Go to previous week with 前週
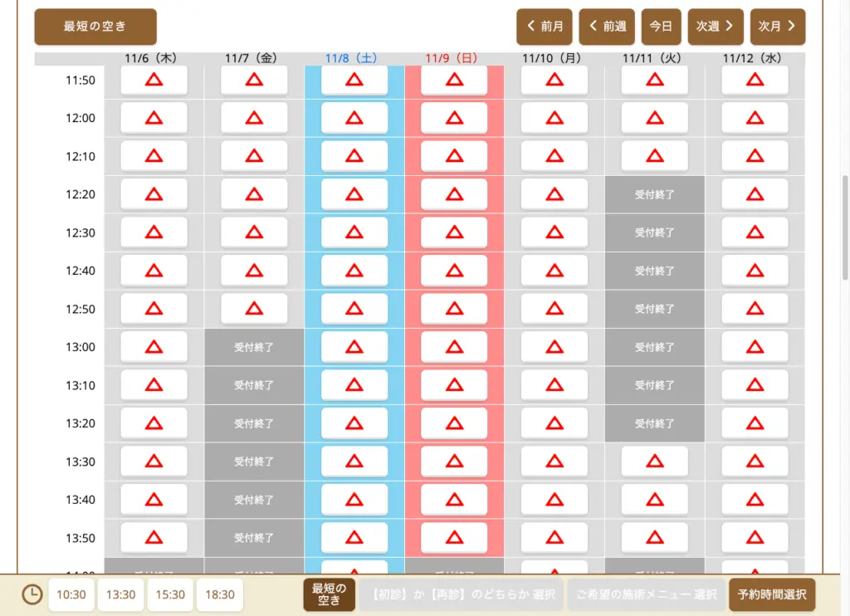Viewport: 850px width, 616px height. (x=607, y=27)
